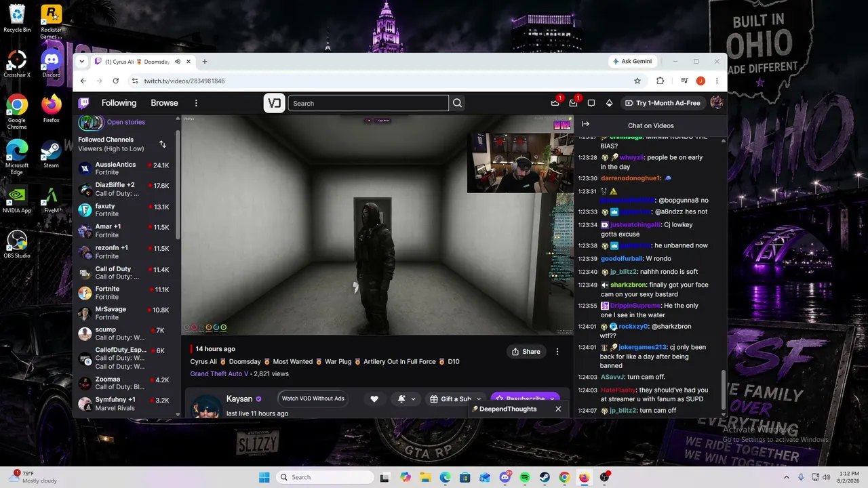Image resolution: width=868 pixels, height=488 pixels.
Task: Open the Twitch home logo
Action: (x=83, y=103)
